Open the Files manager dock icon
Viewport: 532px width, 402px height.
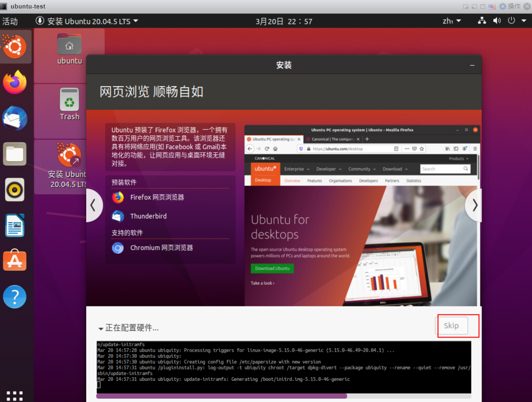(15, 154)
